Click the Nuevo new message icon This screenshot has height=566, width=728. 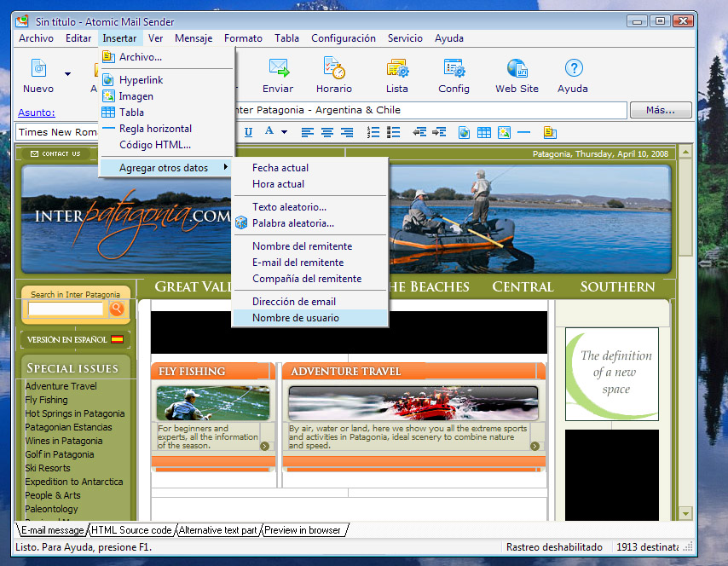[x=38, y=68]
